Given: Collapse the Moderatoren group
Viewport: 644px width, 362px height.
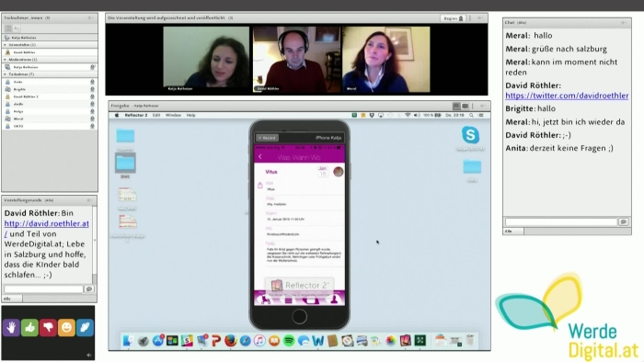Looking at the screenshot, I should point(5,60).
